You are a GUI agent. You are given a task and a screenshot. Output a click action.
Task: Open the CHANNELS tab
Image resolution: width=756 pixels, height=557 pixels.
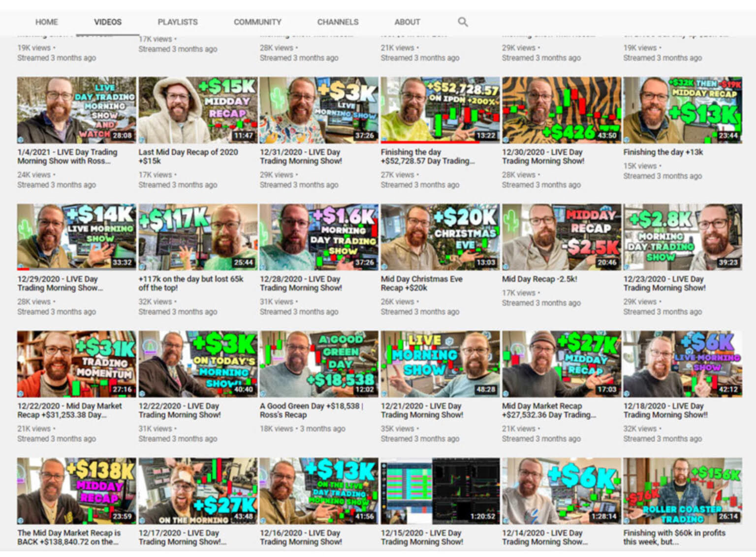click(x=338, y=22)
